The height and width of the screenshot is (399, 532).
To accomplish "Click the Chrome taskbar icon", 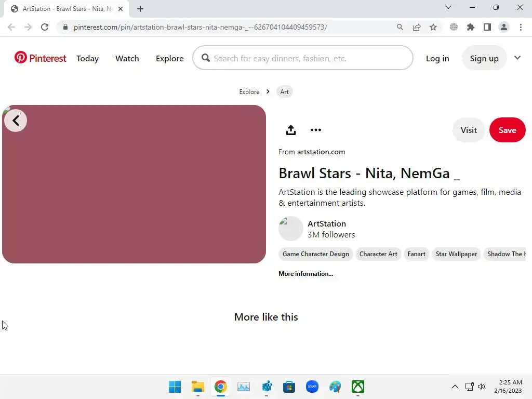I will pos(220,387).
